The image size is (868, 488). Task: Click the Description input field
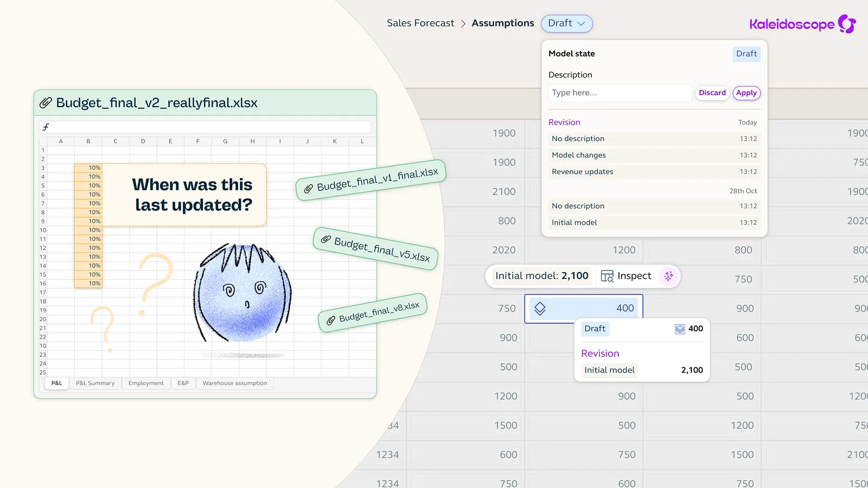pyautogui.click(x=620, y=93)
